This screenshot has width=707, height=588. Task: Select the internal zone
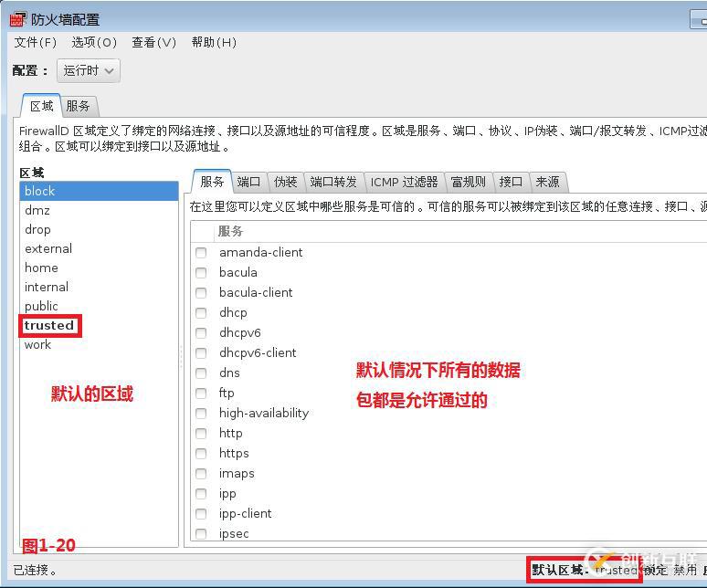[99, 287]
